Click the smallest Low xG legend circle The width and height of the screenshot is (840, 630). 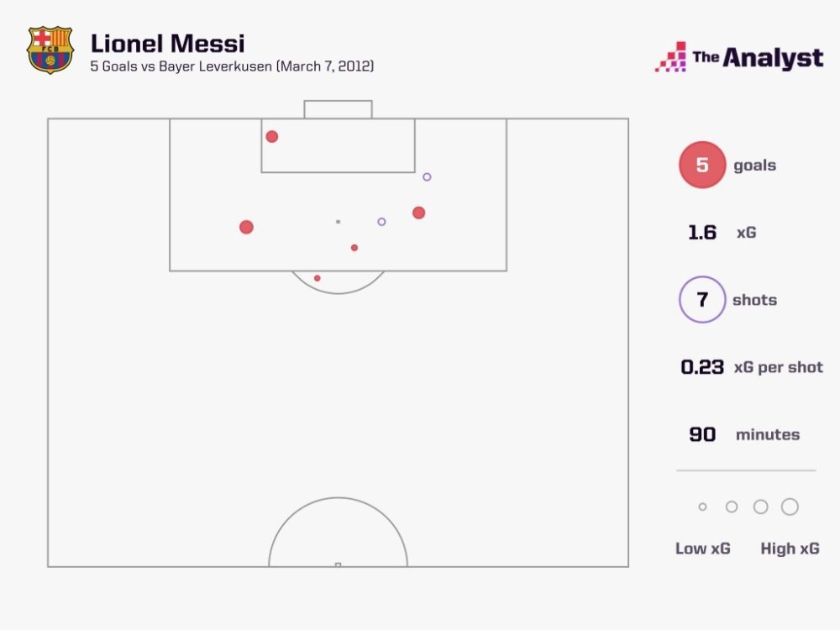(x=702, y=507)
